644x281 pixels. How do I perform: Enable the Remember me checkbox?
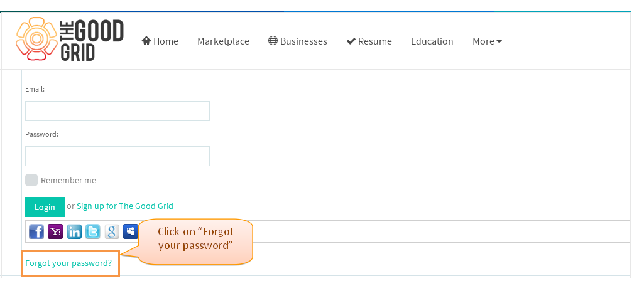[x=31, y=180]
